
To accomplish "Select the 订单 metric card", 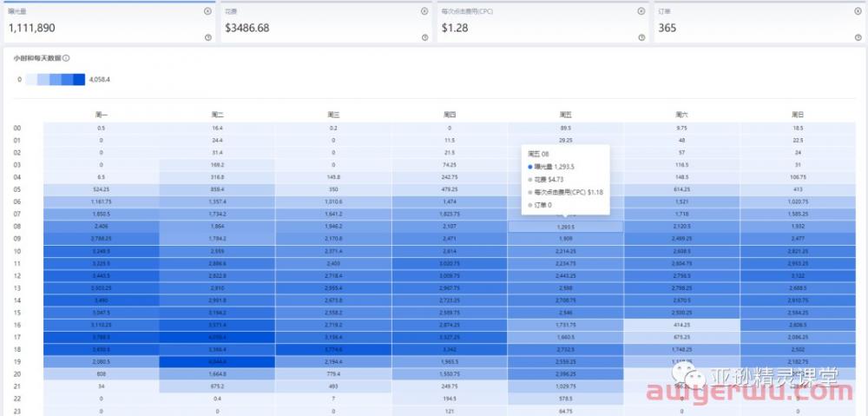I will coord(760,23).
